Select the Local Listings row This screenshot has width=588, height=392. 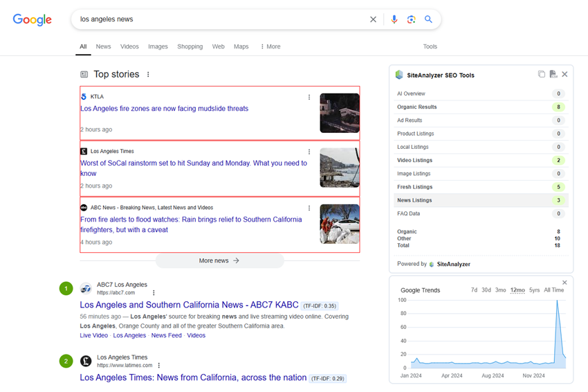tap(481, 148)
